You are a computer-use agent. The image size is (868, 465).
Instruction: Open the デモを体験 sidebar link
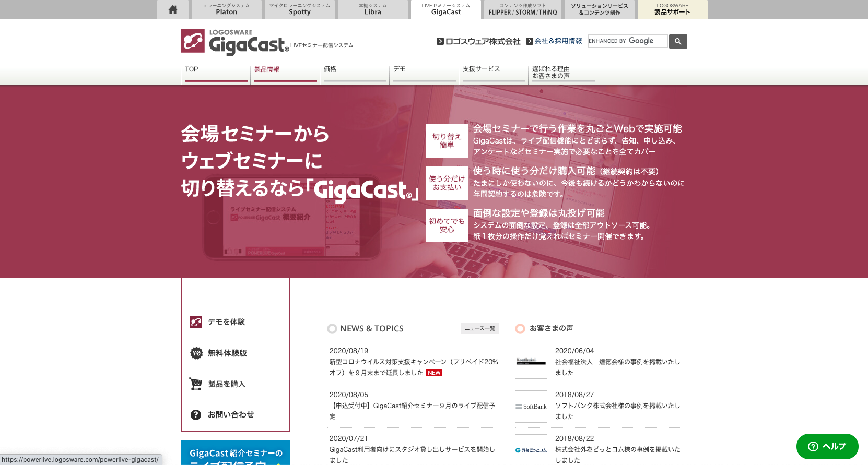pyautogui.click(x=236, y=323)
